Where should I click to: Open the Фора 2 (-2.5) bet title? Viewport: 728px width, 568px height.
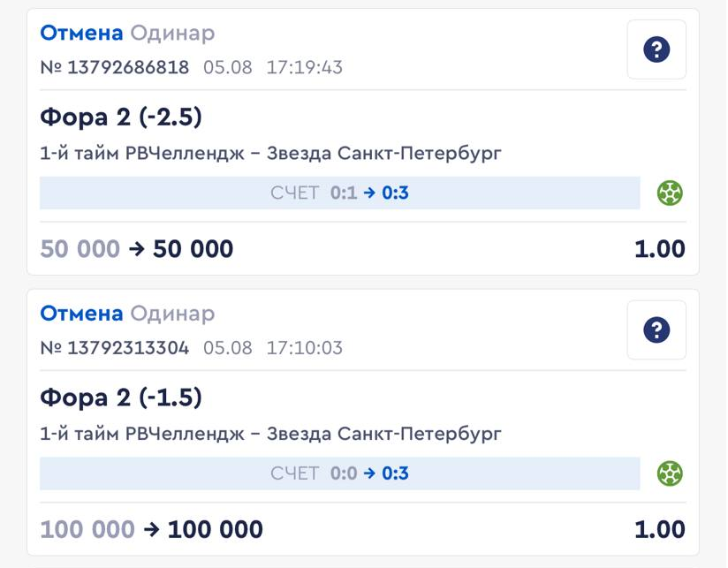(121, 117)
